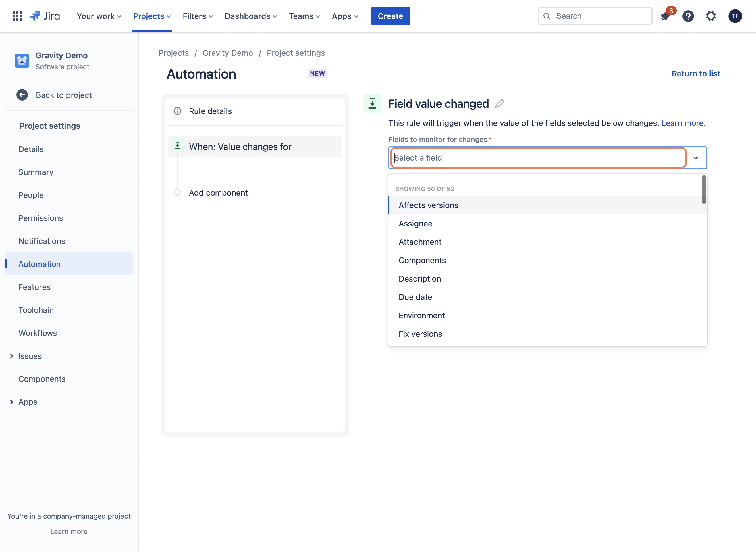
Task: Click the top Search box
Action: 595,16
